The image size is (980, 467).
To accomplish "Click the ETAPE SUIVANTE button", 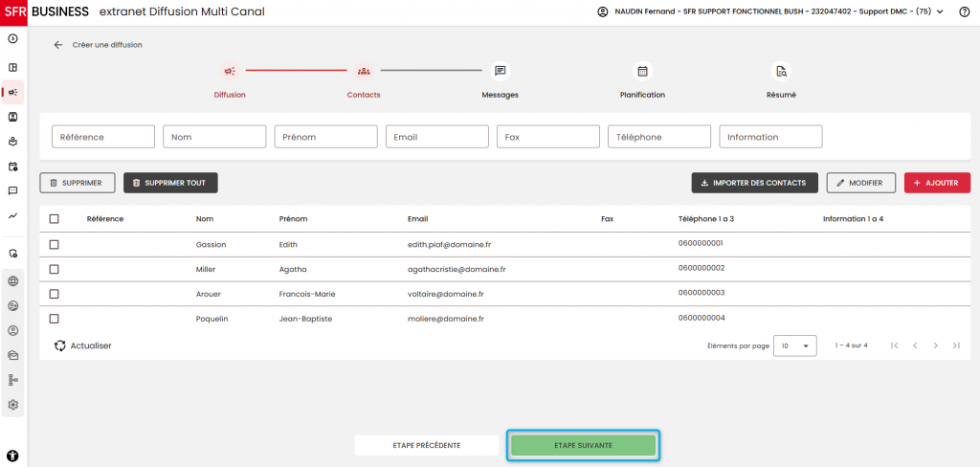I will click(583, 446).
